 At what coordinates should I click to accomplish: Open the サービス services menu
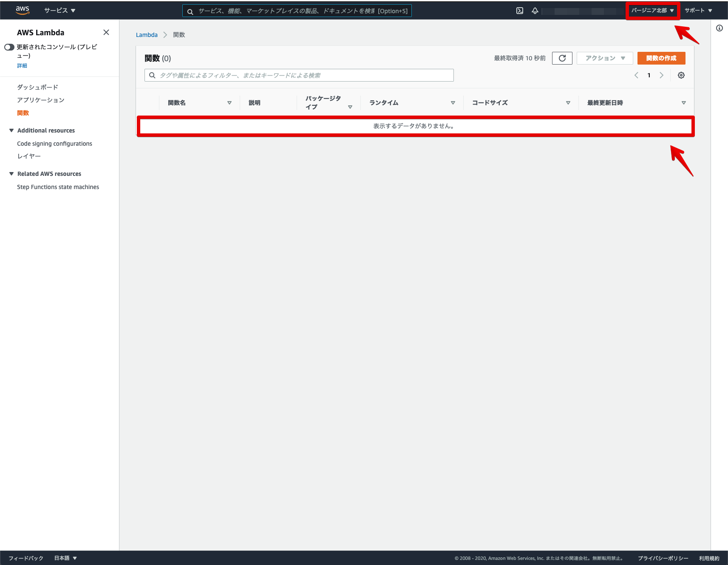coord(60,10)
